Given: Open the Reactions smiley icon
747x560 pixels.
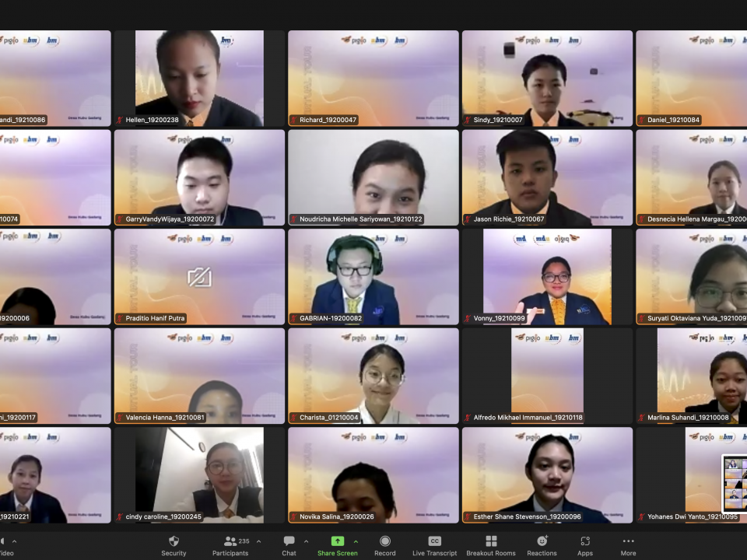Looking at the screenshot, I should click(542, 541).
